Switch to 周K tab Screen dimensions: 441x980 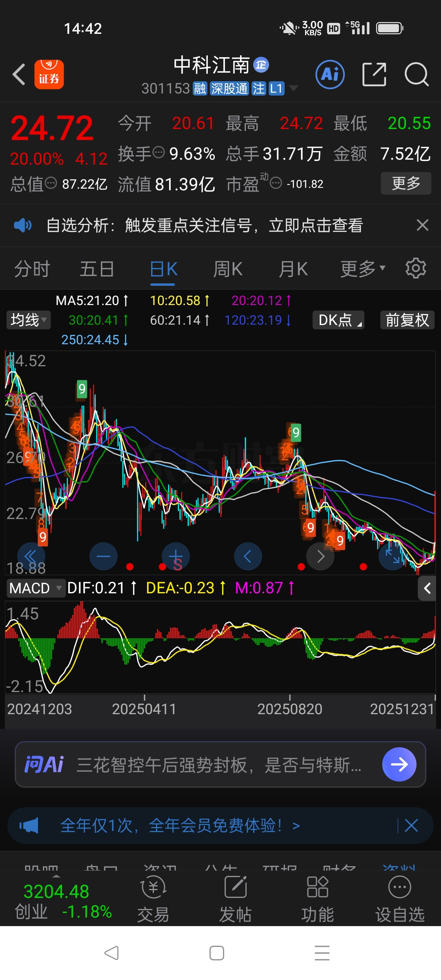pyautogui.click(x=228, y=269)
